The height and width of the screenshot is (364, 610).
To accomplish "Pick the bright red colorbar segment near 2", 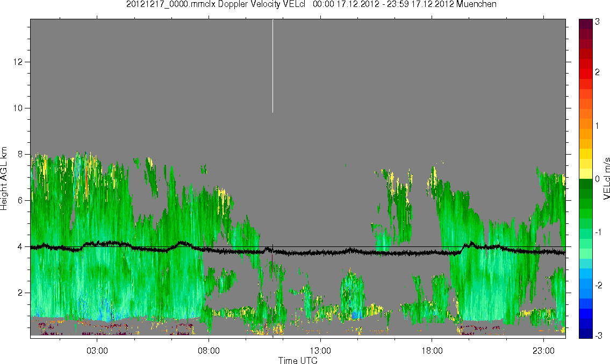I will tap(585, 74).
